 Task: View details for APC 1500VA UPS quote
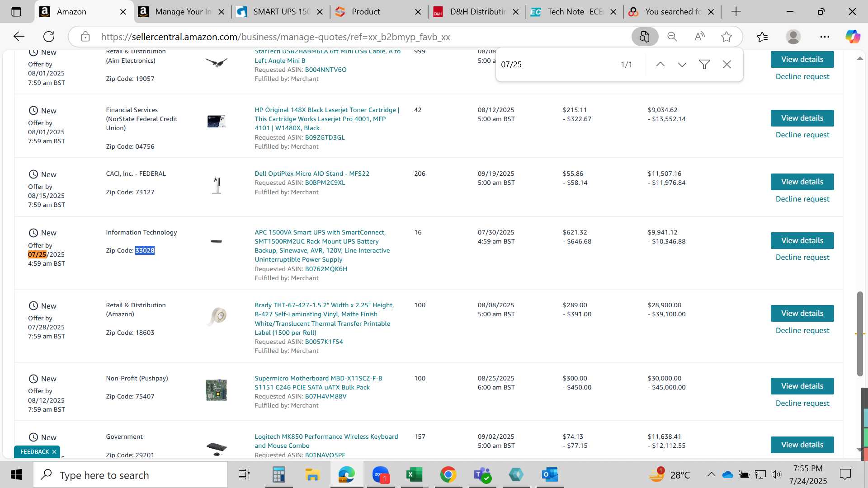802,241
